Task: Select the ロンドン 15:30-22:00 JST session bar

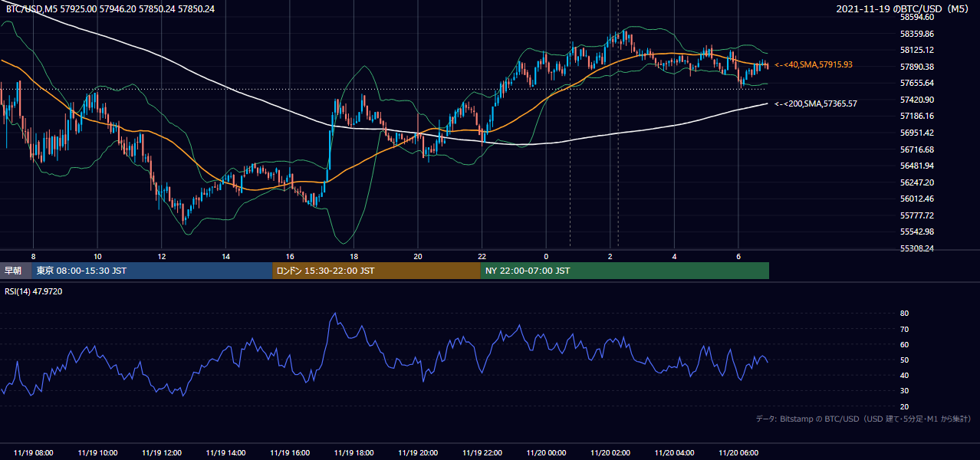Action: coord(377,271)
